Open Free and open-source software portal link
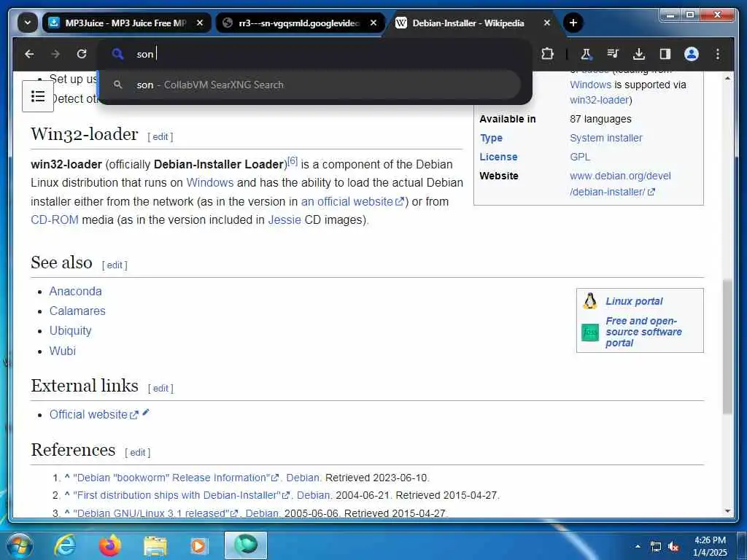The height and width of the screenshot is (560, 747). pyautogui.click(x=643, y=332)
